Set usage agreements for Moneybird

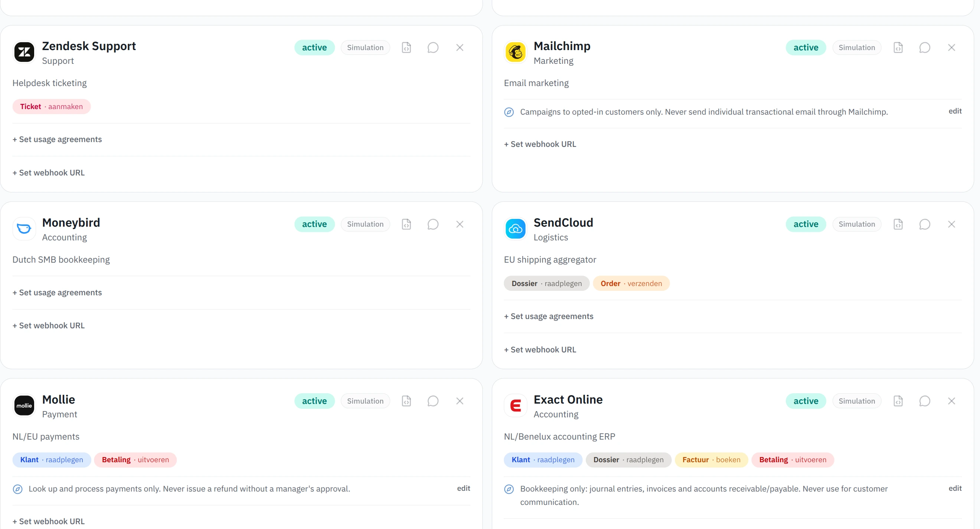57,292
